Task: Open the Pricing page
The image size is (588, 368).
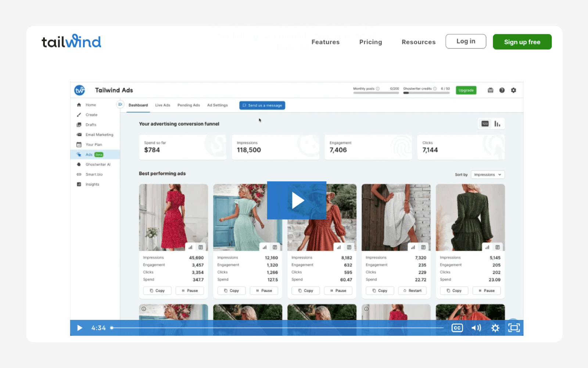Action: (370, 42)
